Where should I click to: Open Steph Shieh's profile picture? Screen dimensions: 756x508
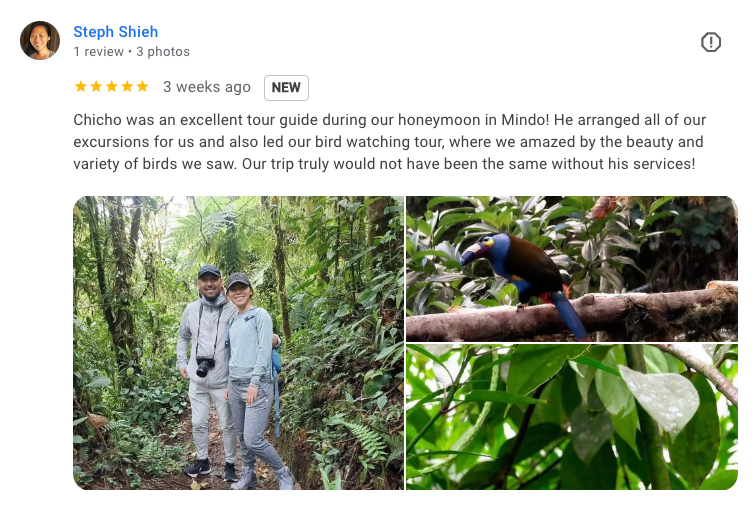pos(40,41)
